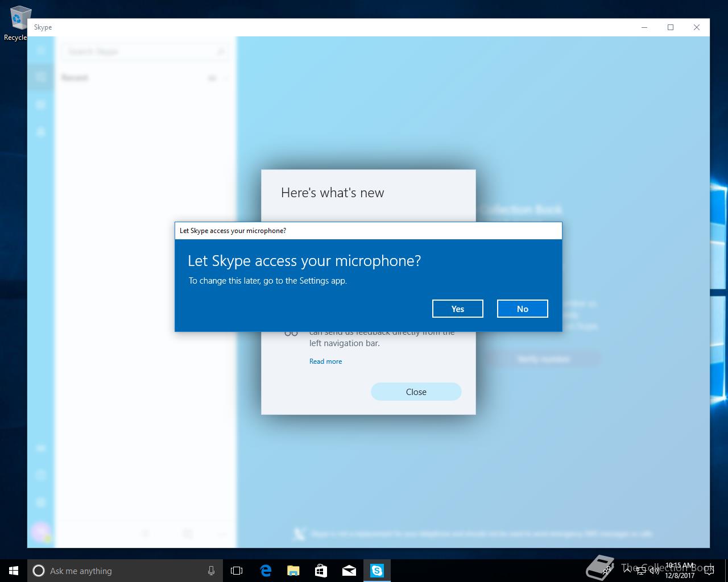Click the microphone dialog title bar text

[x=233, y=231]
